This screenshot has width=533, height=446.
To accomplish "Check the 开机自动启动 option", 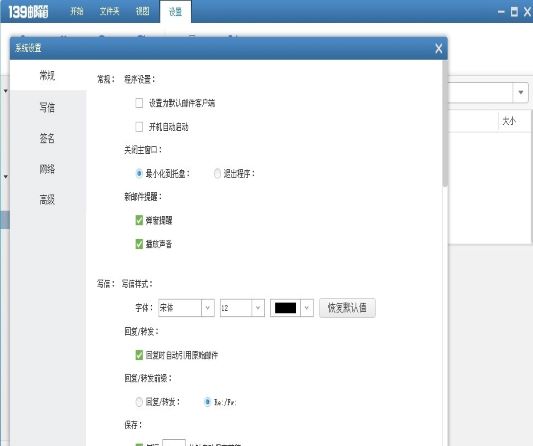I will point(139,127).
